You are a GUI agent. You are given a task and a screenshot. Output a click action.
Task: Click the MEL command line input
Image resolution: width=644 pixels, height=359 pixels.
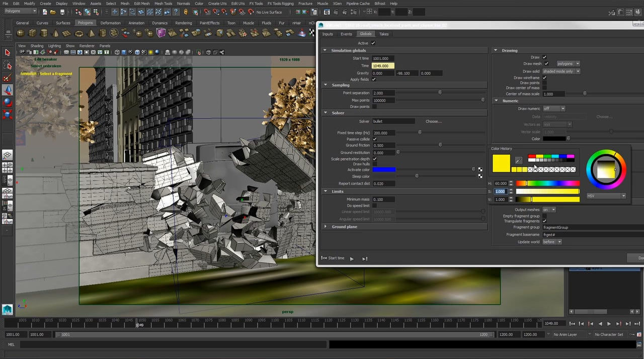point(173,345)
